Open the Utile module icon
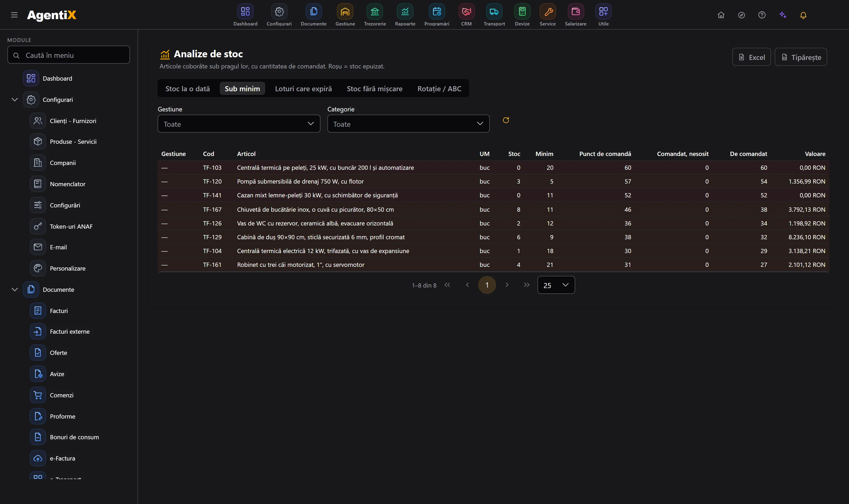 604,12
